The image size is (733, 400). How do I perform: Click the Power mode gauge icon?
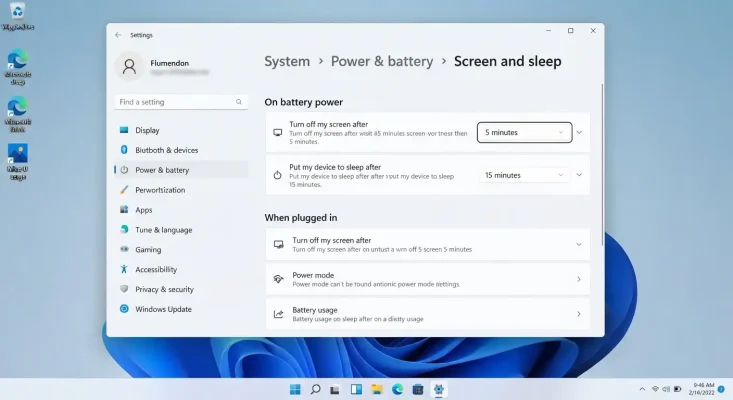point(279,279)
